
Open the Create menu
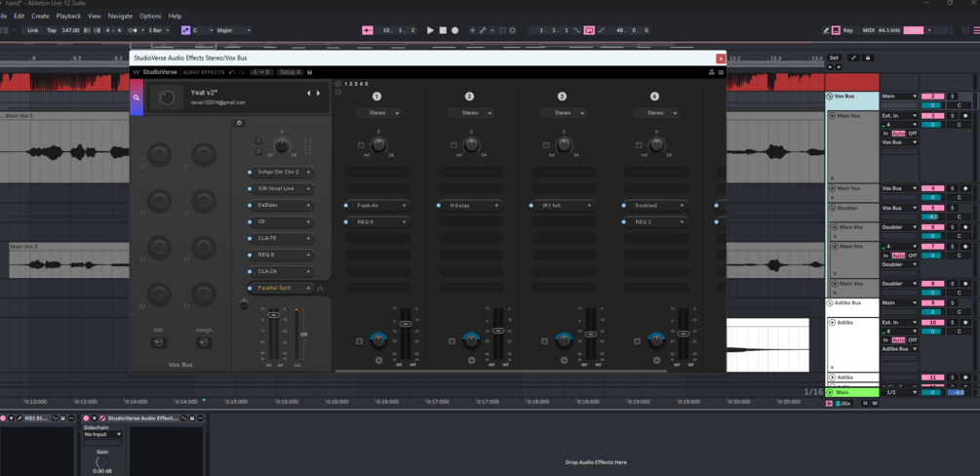point(40,16)
